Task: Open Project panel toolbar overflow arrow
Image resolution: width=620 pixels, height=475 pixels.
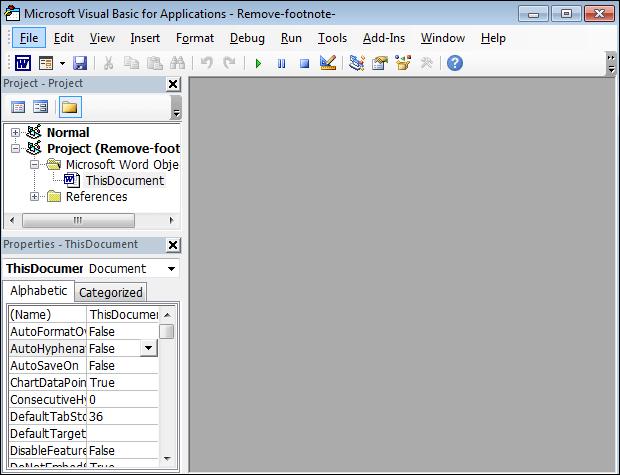Action: coord(176,108)
